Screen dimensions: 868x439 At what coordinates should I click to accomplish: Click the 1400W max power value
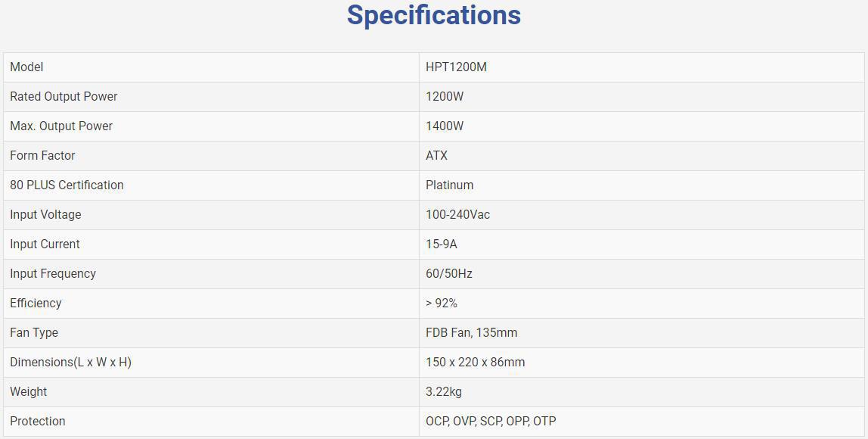(x=445, y=126)
